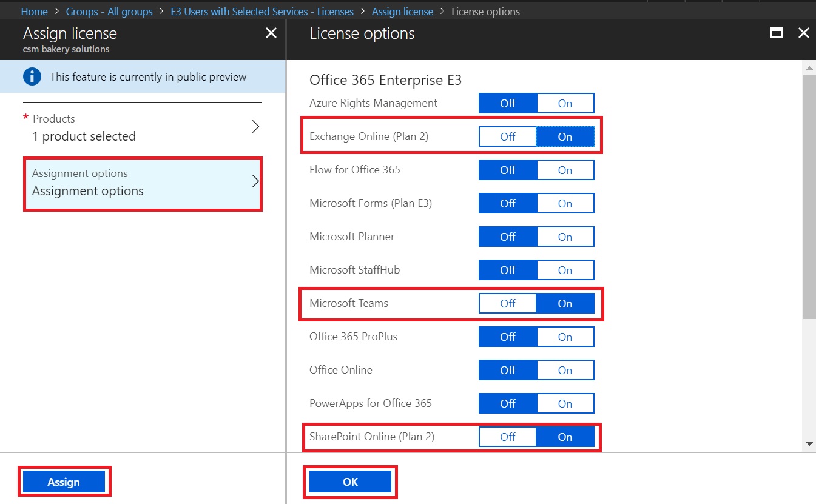Click the Office 365 Enterprise E3 heading
This screenshot has width=816, height=504.
(x=386, y=80)
